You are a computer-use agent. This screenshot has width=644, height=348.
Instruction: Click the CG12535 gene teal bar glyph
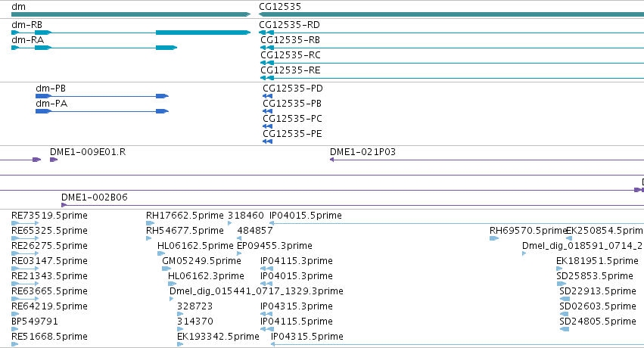tap(451, 14)
